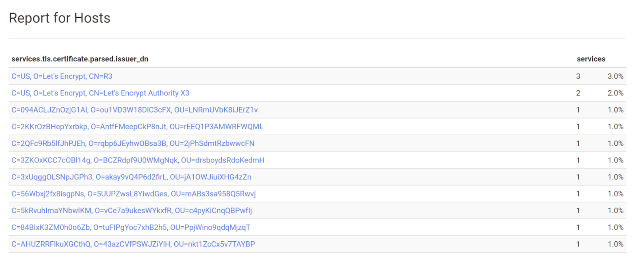Click the 2.0% value for Authority X3 row
The height and width of the screenshot is (266, 644).
point(615,93)
